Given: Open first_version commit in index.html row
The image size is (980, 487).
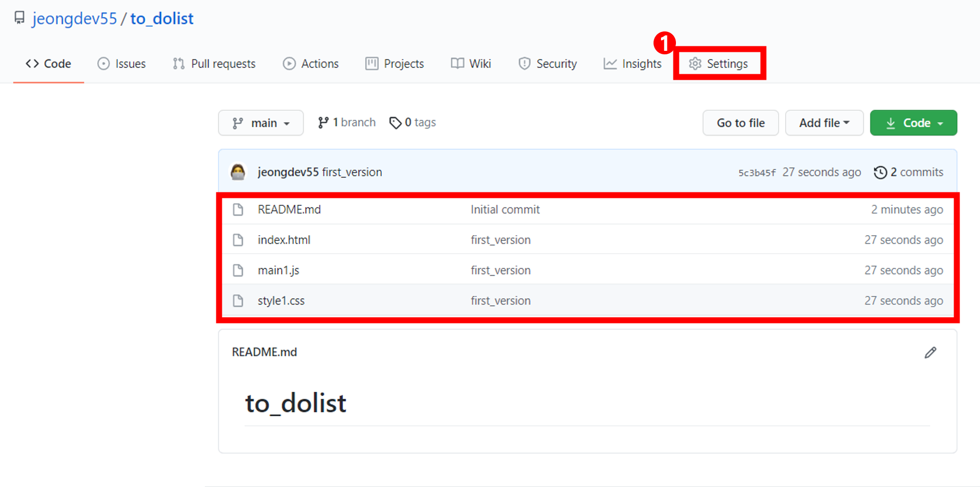Looking at the screenshot, I should coord(500,240).
